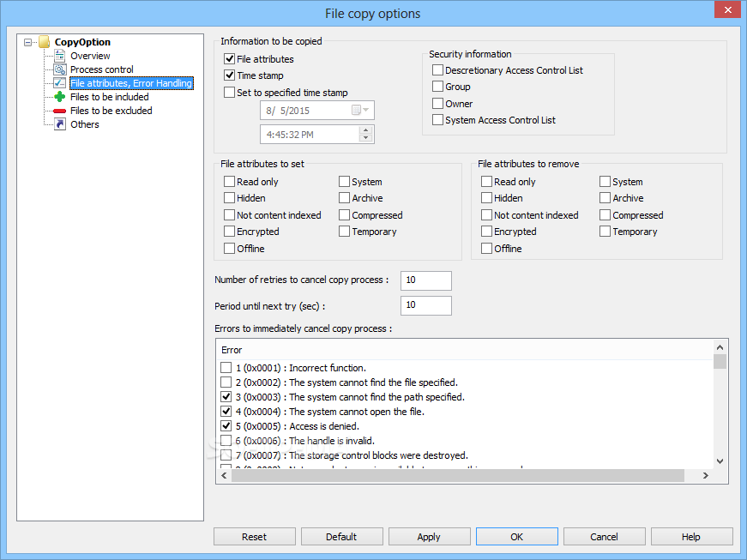The width and height of the screenshot is (747, 560).
Task: Click the Default button
Action: click(341, 537)
